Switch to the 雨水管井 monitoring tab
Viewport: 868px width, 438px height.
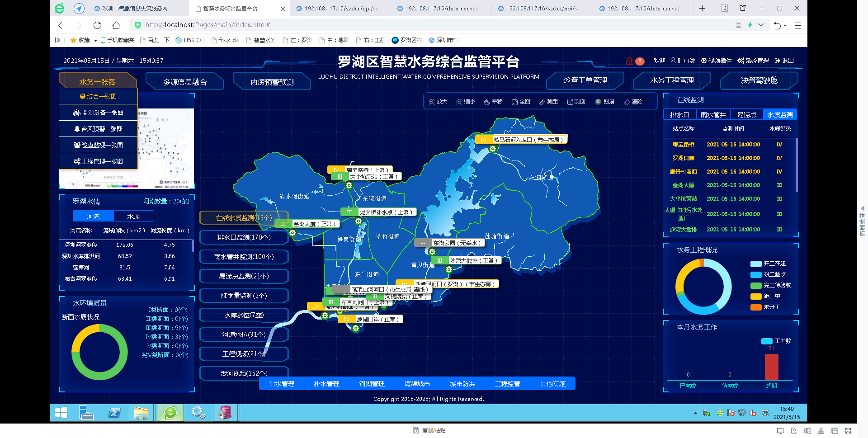pyautogui.click(x=713, y=115)
